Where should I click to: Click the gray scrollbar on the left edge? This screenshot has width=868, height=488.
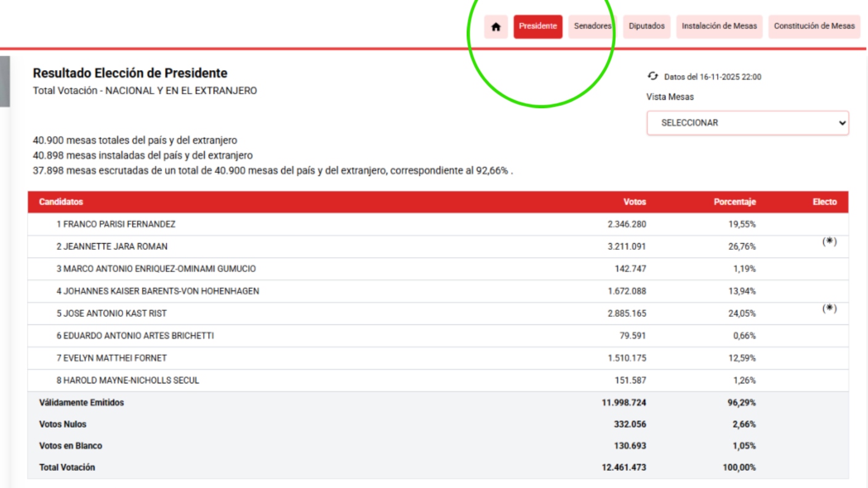(4, 81)
